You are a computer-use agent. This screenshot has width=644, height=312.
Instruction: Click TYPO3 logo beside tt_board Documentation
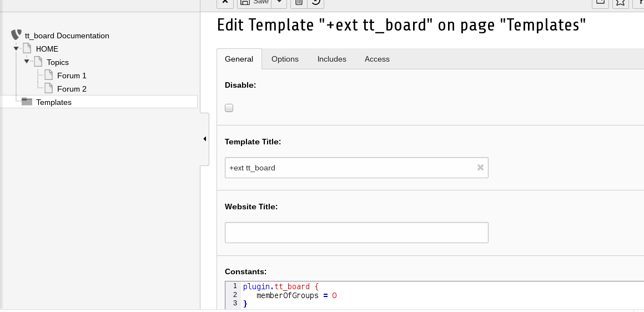[17, 35]
